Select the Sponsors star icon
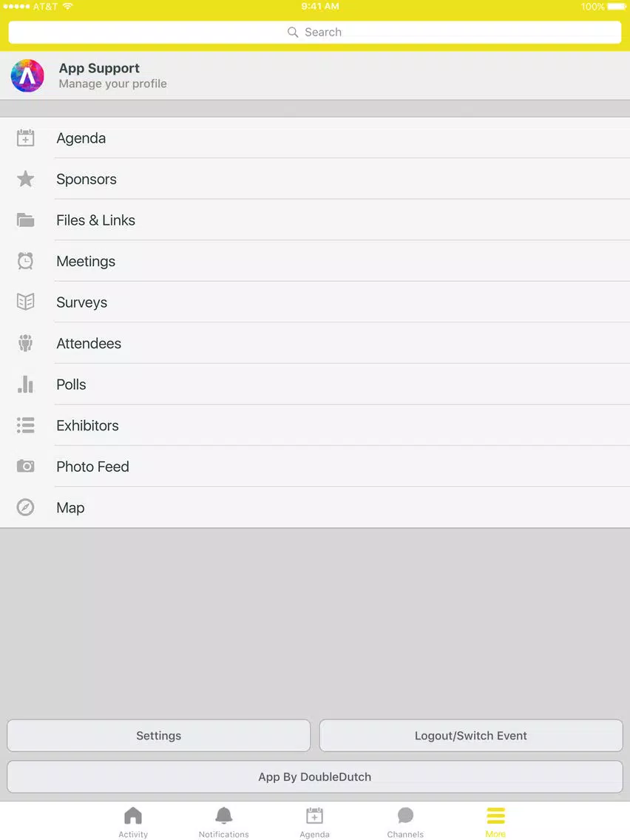This screenshot has width=630, height=840. point(25,179)
